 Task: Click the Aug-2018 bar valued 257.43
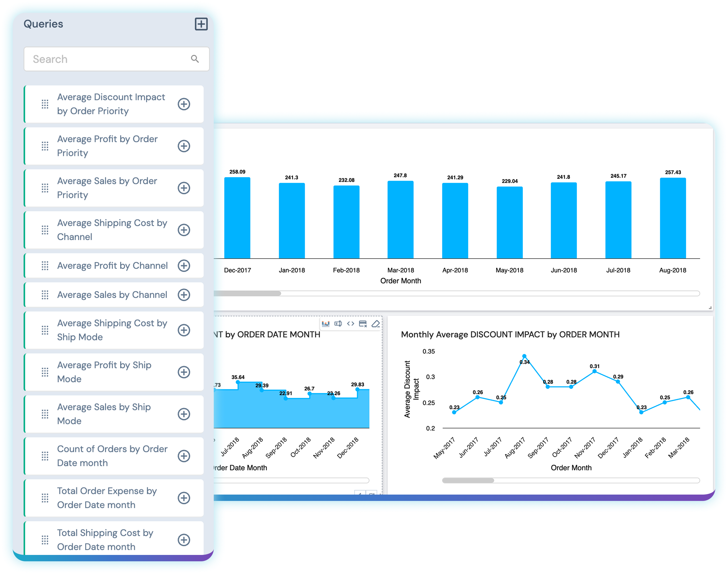point(673,218)
